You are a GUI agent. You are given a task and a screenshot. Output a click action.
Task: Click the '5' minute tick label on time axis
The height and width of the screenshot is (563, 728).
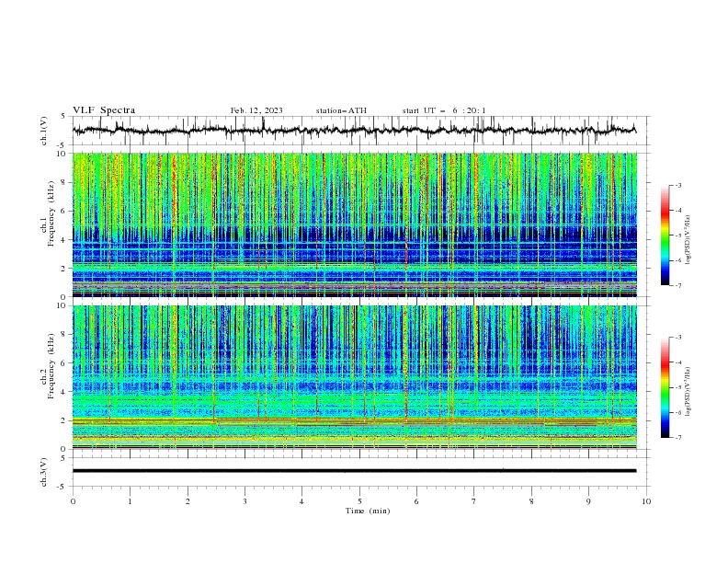tap(359, 501)
